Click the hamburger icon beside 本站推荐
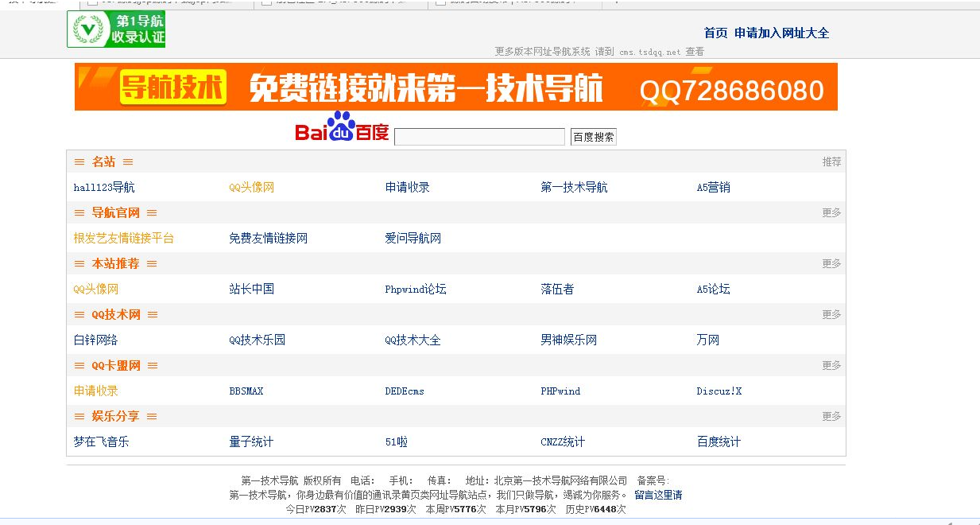Viewport: 980px width, 525px height. click(x=79, y=263)
